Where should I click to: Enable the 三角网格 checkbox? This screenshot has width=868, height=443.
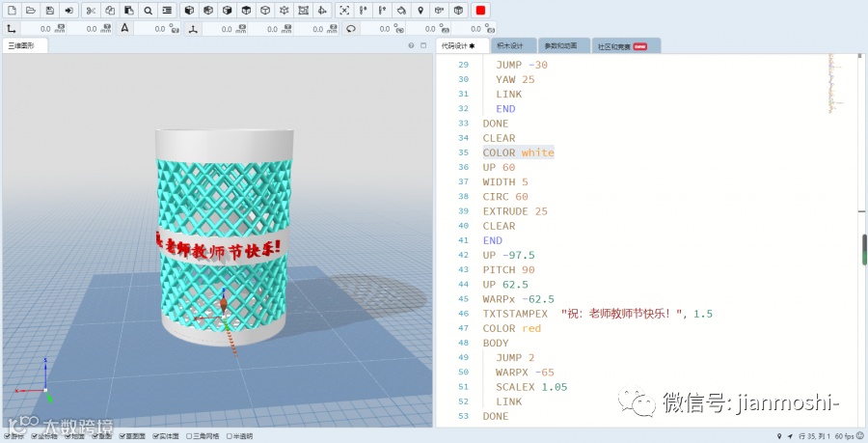[x=189, y=436]
